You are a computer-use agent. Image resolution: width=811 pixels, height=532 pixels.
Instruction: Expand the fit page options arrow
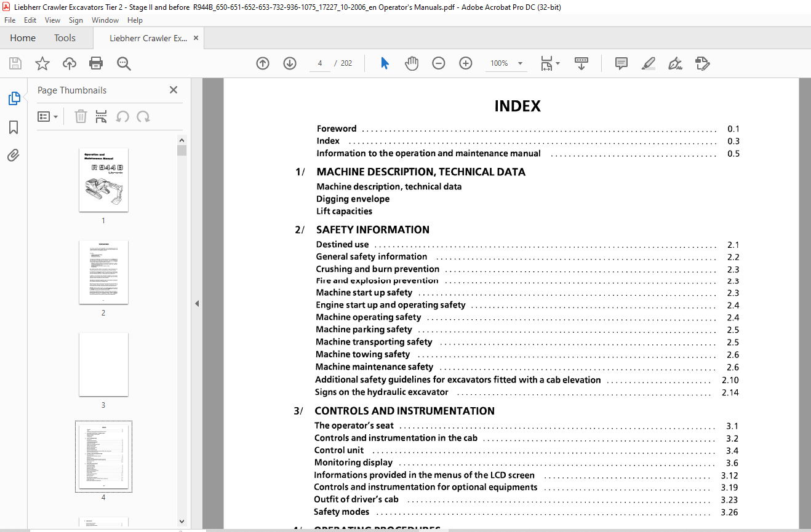pos(557,63)
